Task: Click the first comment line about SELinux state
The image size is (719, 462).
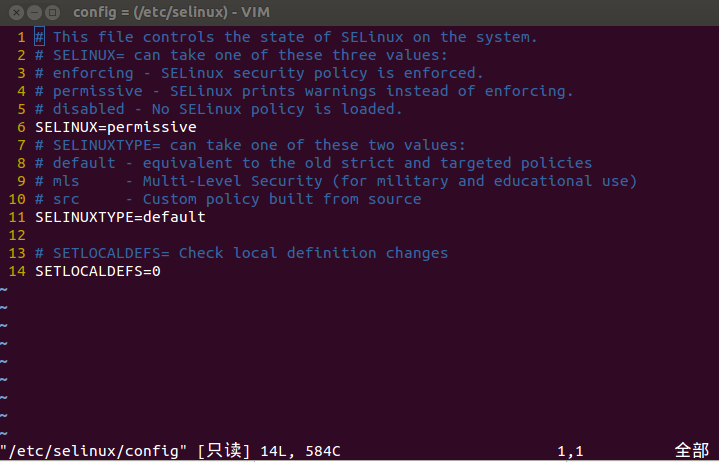Action: click(286, 37)
